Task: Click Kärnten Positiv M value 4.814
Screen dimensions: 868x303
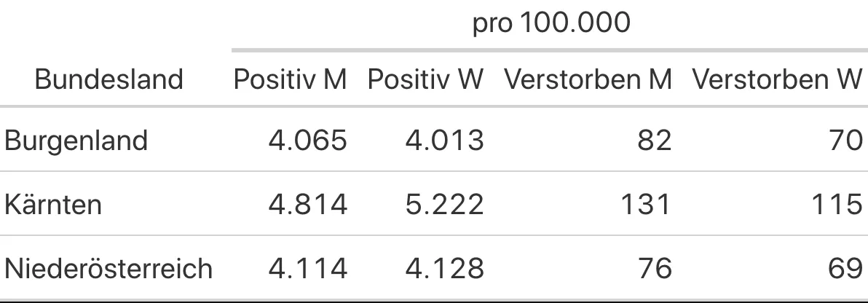Action: 307,205
